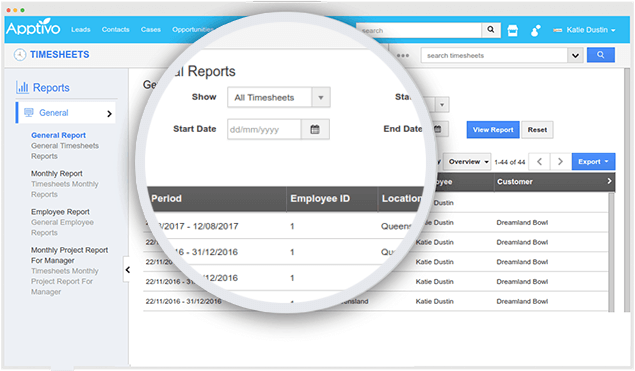Sort by Employee ID column header

320,198
